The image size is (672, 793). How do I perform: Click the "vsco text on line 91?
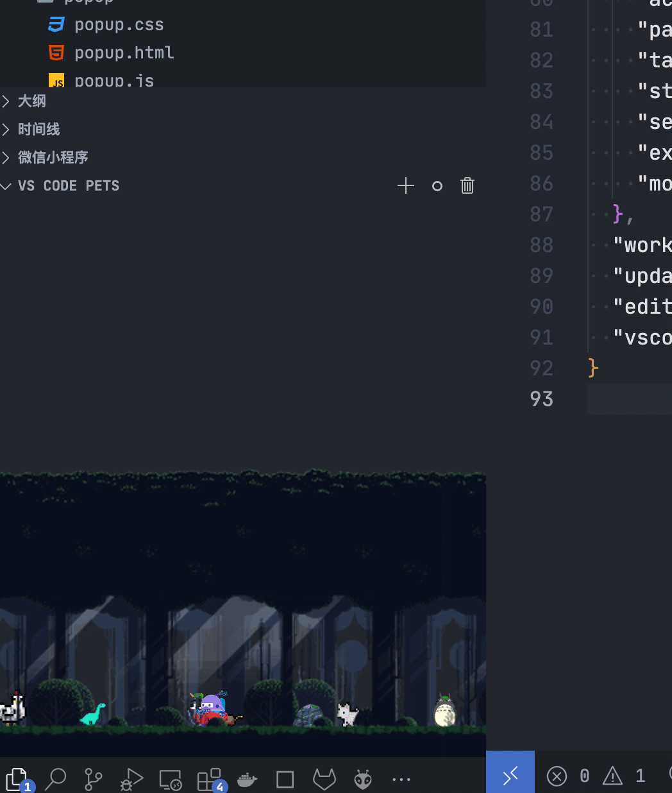point(643,337)
